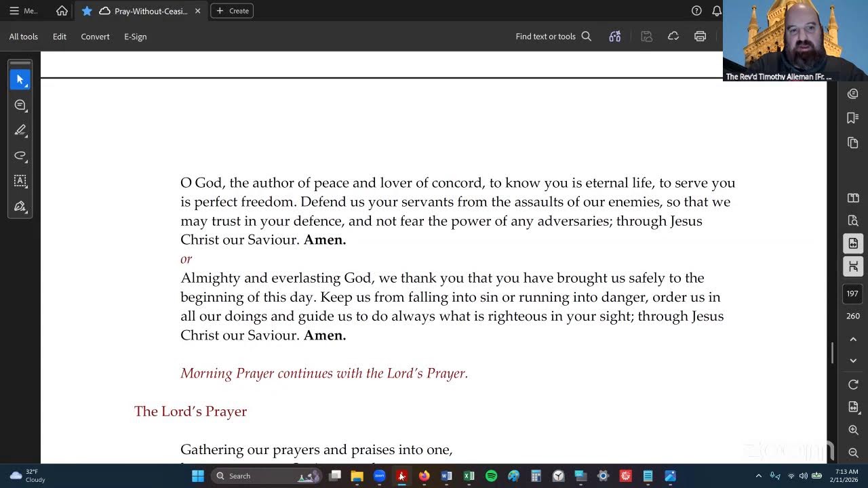Open File Explorer from the taskbar
The image size is (868, 488).
pyautogui.click(x=357, y=476)
